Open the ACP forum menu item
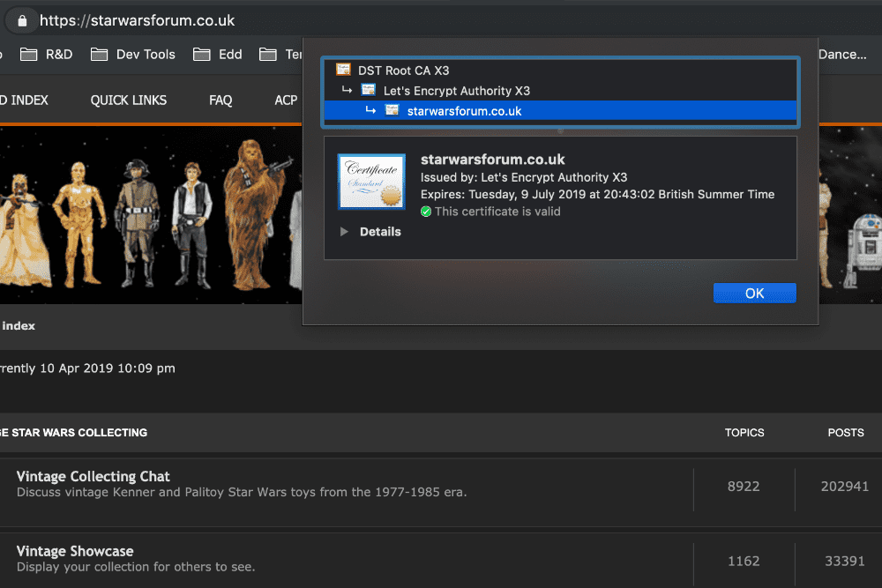882x588 pixels. [x=286, y=100]
